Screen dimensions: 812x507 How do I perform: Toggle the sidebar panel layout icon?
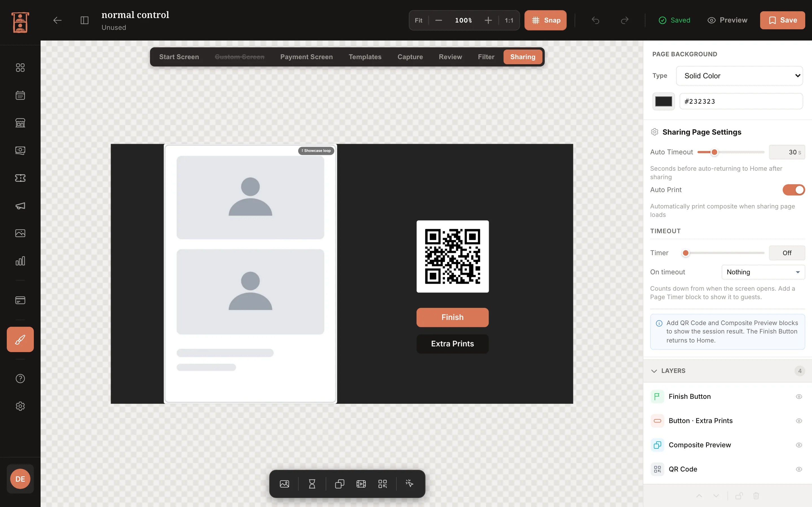(85, 20)
